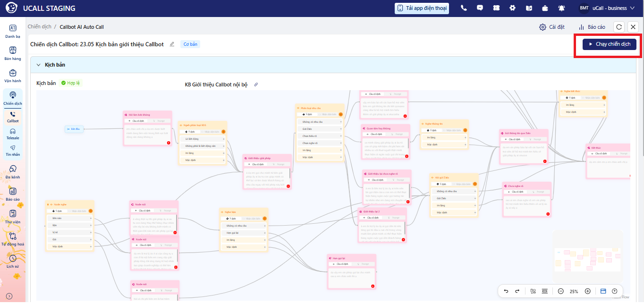
Task: Select the Gửi thông tin qua Zalo node
Action: pos(524,147)
